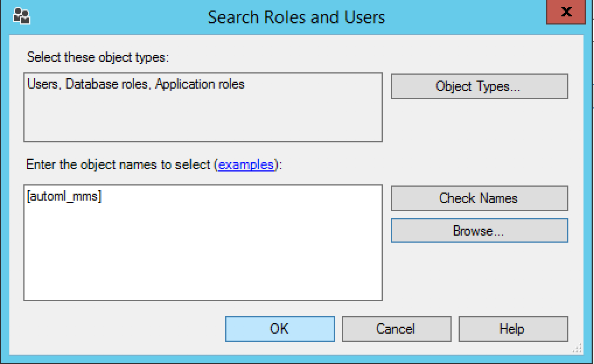Open the Object Types dialog

[479, 86]
